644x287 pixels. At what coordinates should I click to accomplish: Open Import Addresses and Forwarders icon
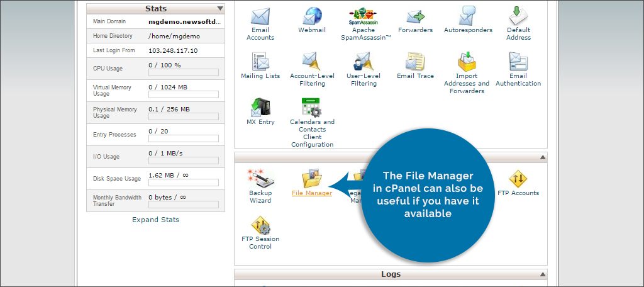(x=467, y=62)
